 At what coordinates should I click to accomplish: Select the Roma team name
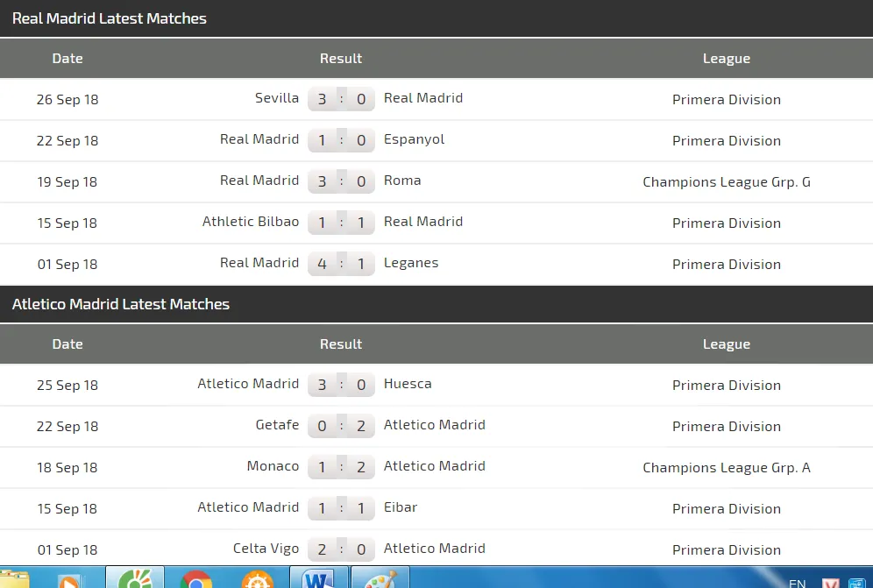point(402,181)
